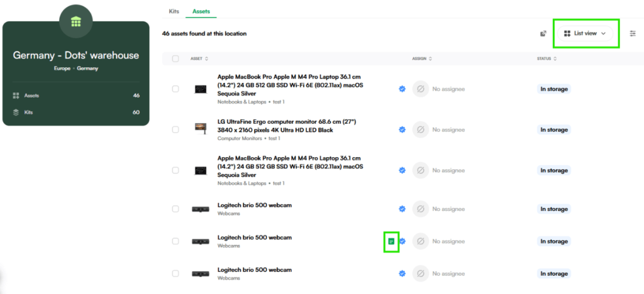Sort the table by ASSIGN column
Viewport: 644px width, 294px height.
pyautogui.click(x=422, y=58)
